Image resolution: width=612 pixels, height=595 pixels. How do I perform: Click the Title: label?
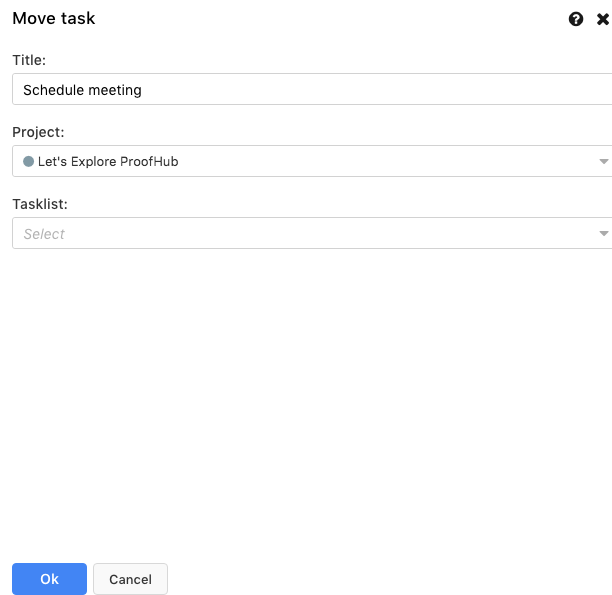click(29, 60)
